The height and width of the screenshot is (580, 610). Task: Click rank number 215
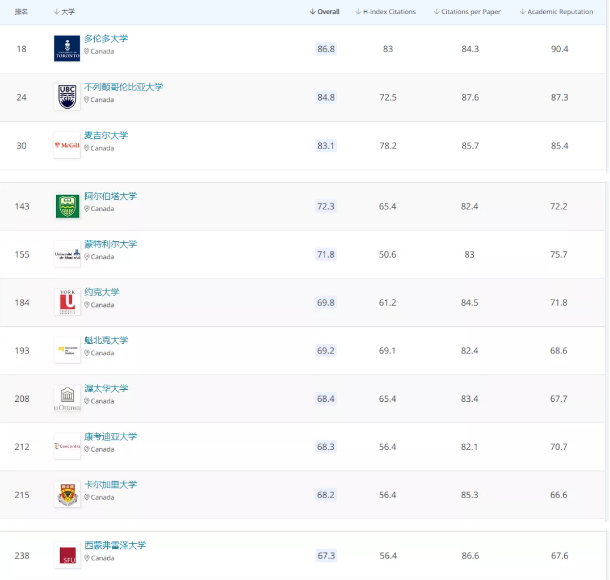click(22, 495)
